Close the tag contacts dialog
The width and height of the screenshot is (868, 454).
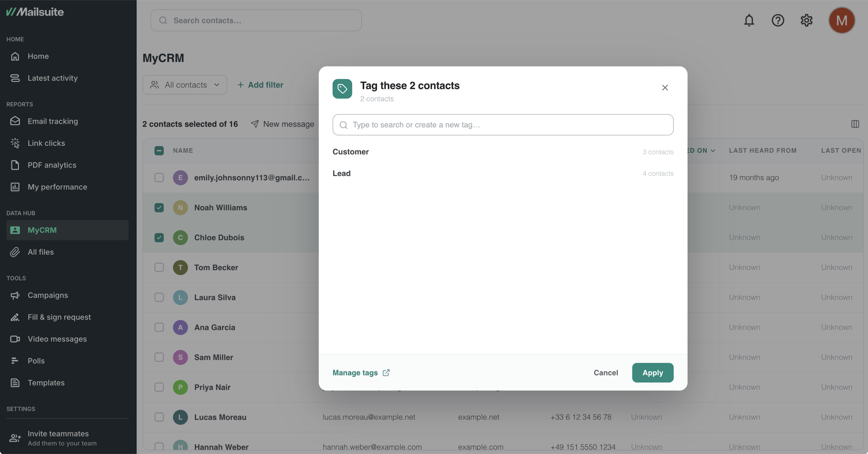tap(665, 88)
